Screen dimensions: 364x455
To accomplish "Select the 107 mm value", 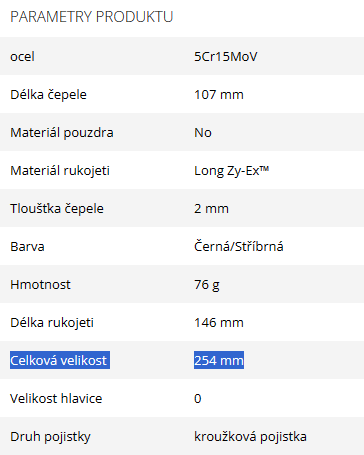I will [x=219, y=95].
